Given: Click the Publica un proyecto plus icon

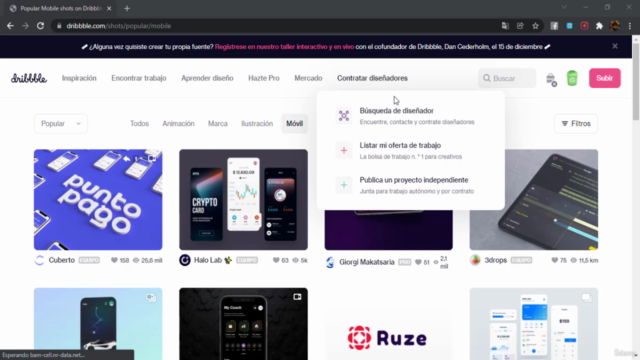Looking at the screenshot, I should pyautogui.click(x=344, y=185).
